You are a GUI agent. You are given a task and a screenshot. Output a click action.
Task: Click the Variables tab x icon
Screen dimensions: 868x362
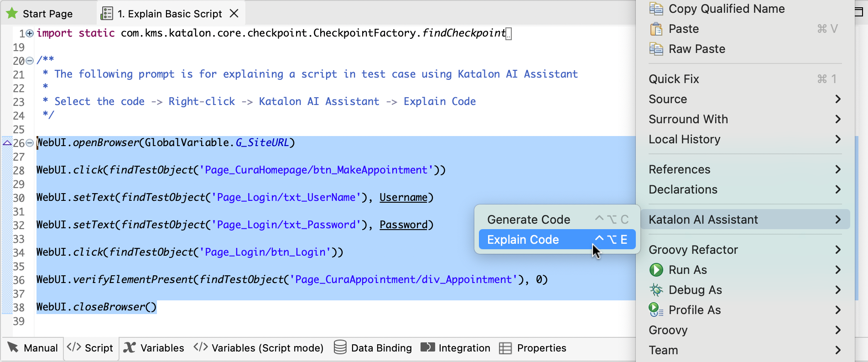130,347
